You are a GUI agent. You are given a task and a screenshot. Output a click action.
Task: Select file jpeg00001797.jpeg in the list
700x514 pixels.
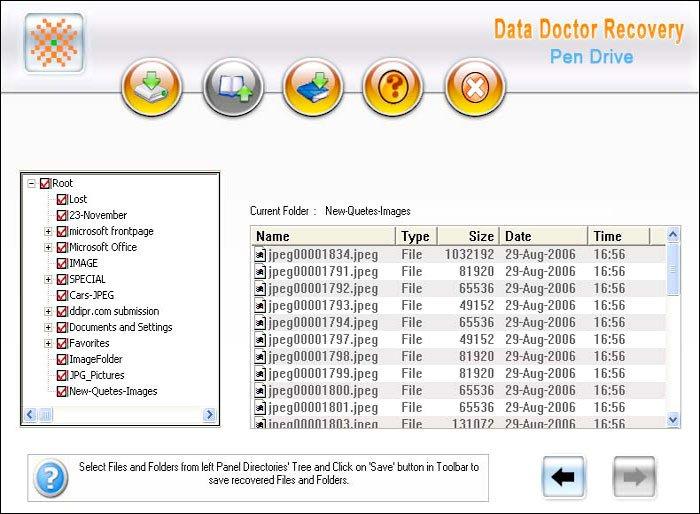click(323, 339)
